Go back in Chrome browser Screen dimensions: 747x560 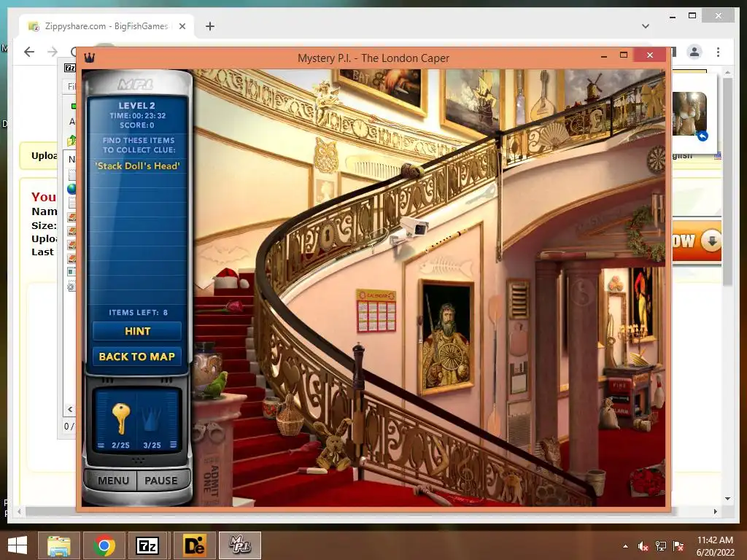(x=29, y=52)
